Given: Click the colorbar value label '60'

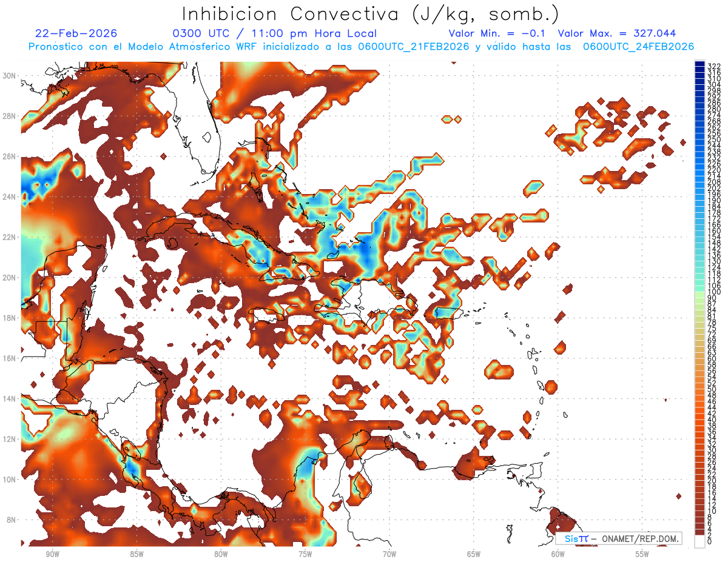Looking at the screenshot, I should 712,359.
